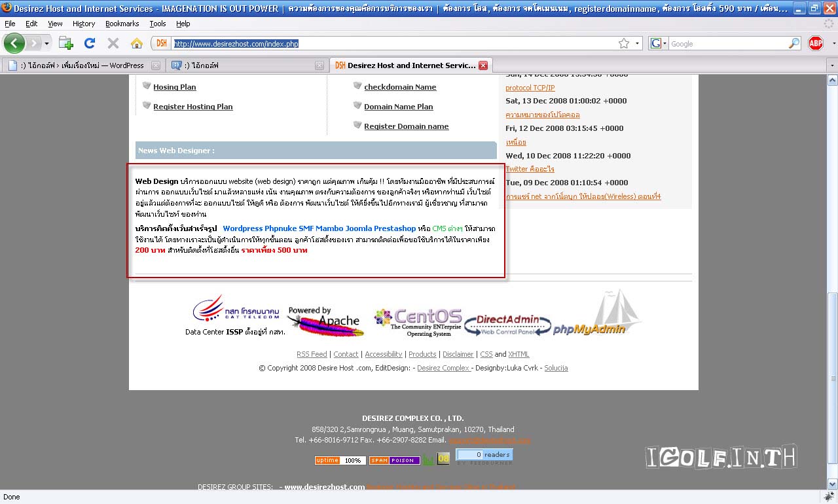The height and width of the screenshot is (504, 838).
Task: Click the green bar-chart stats icon
Action: point(428,459)
